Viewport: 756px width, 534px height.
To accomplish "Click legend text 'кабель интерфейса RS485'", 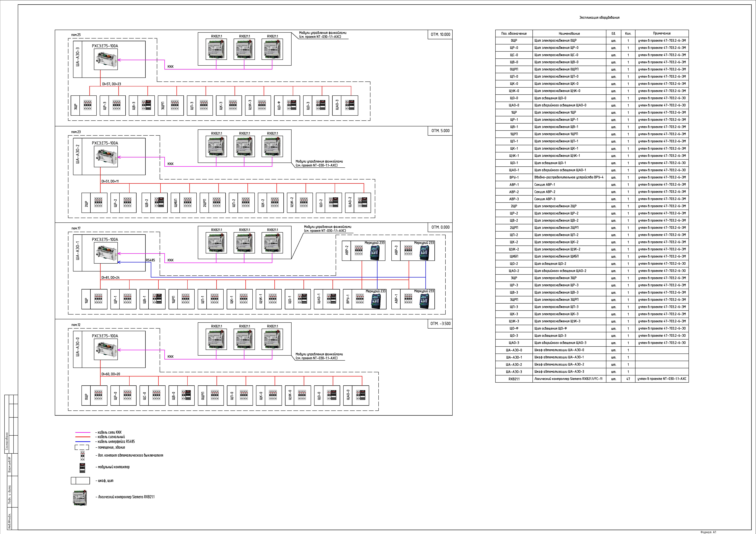I will click(116, 442).
